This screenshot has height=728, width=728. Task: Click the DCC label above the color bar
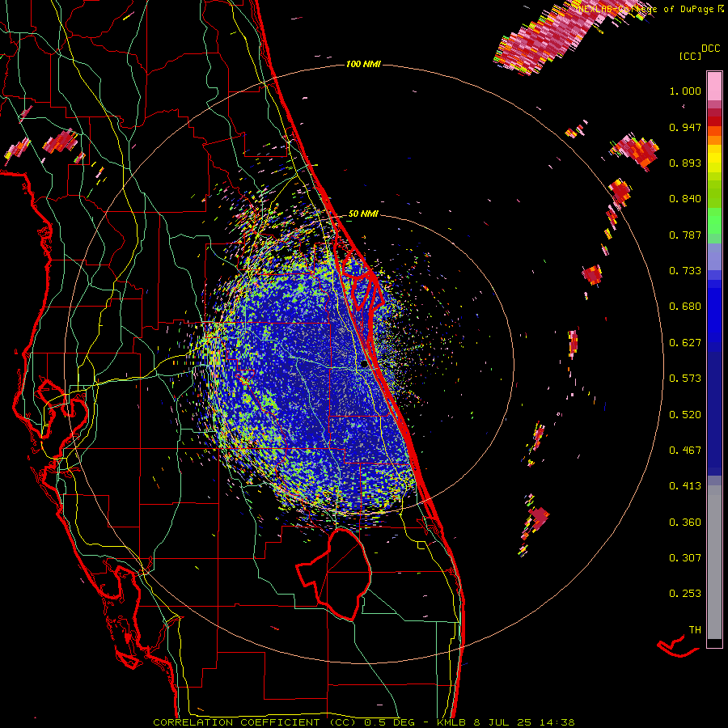(x=711, y=49)
